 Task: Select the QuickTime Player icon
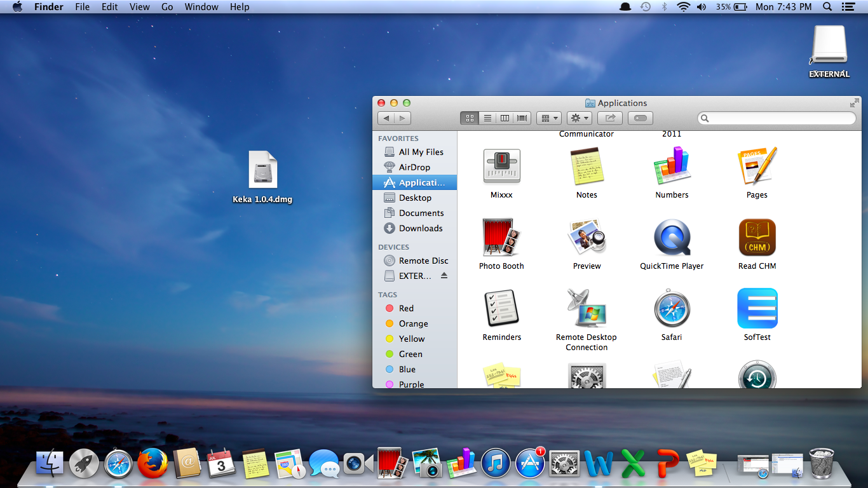click(x=672, y=238)
